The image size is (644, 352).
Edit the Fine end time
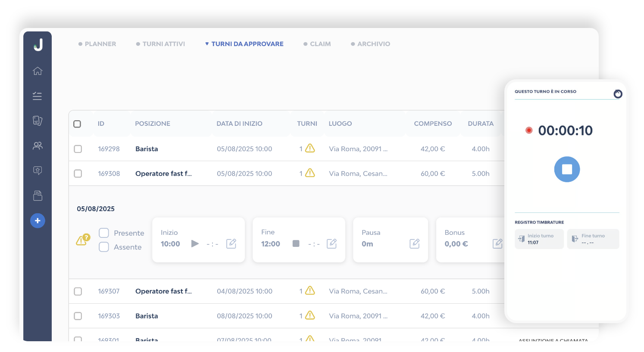click(331, 243)
